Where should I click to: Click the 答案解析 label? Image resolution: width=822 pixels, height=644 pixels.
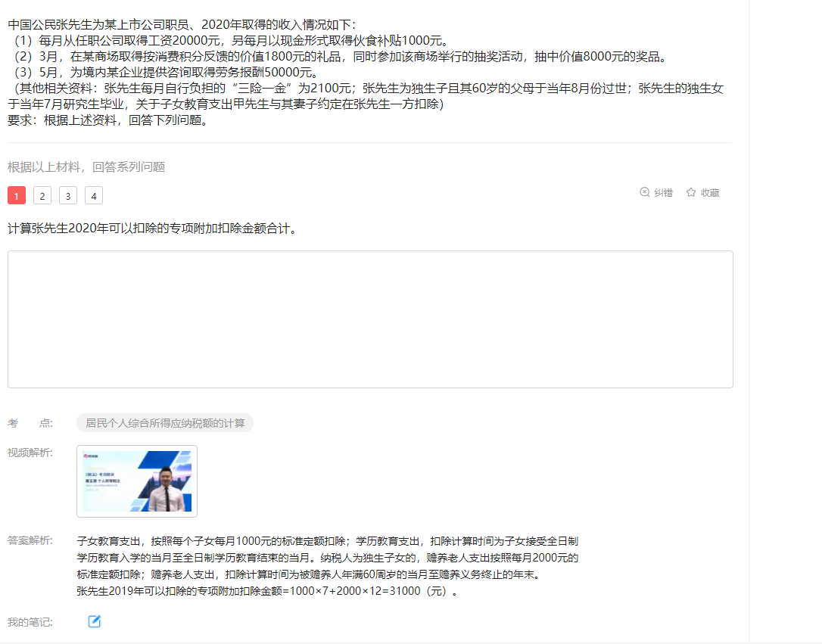pyautogui.click(x=30, y=540)
